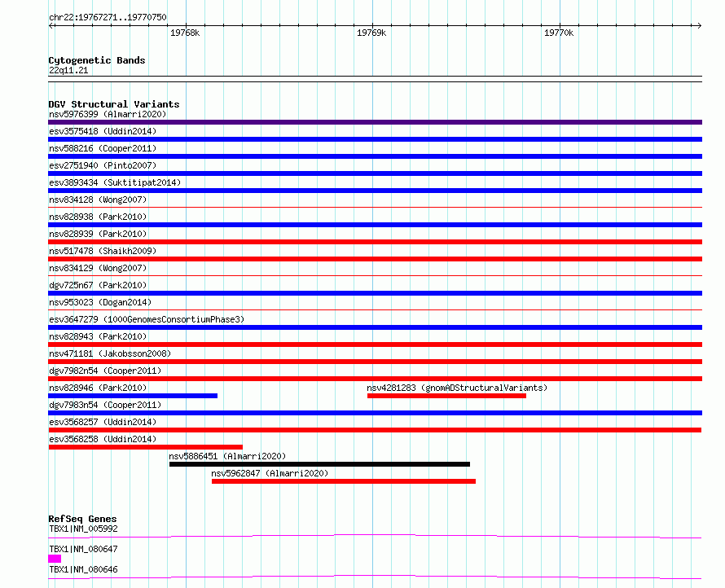
Task: Select the Cytogenetic Bands track title
Action: pos(96,60)
